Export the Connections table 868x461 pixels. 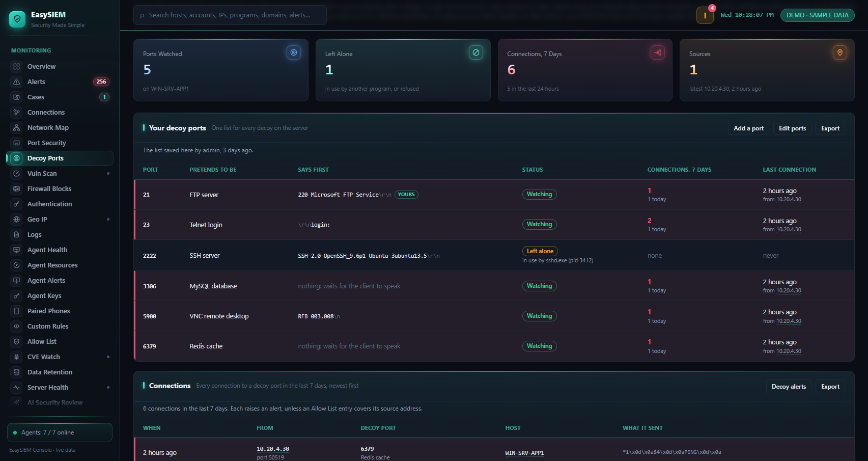pyautogui.click(x=830, y=387)
